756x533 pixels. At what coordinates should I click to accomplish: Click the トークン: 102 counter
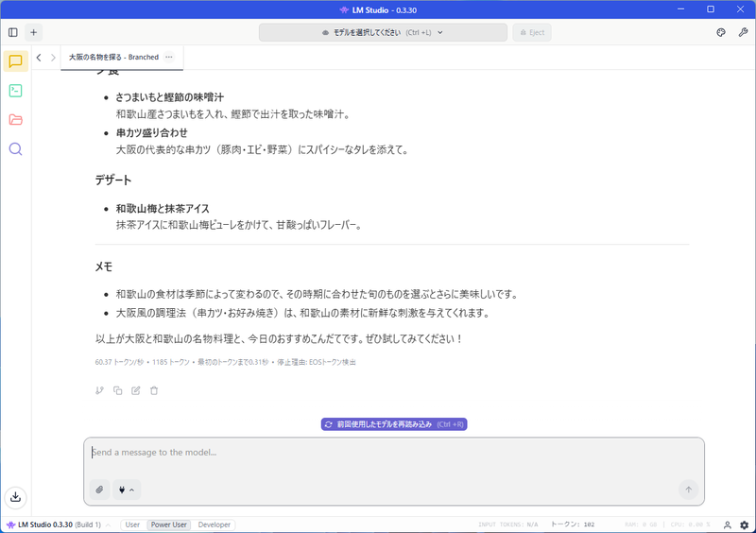tap(573, 524)
